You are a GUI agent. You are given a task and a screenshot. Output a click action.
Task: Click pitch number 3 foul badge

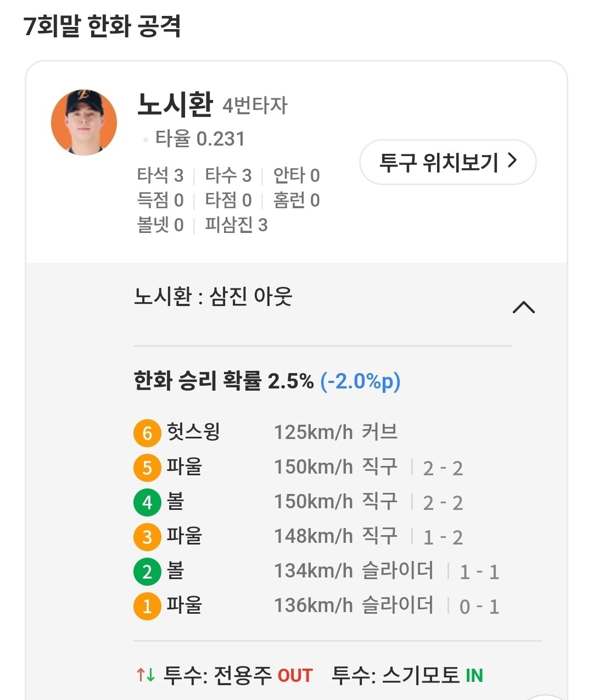[147, 537]
